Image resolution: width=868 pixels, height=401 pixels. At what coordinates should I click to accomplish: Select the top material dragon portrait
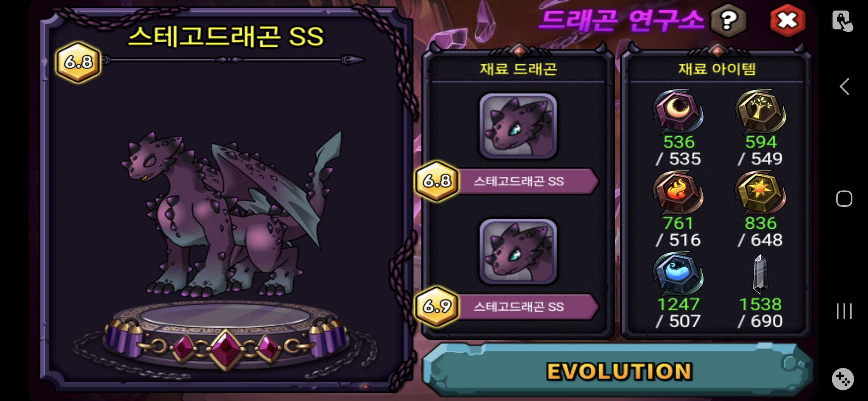point(518,126)
